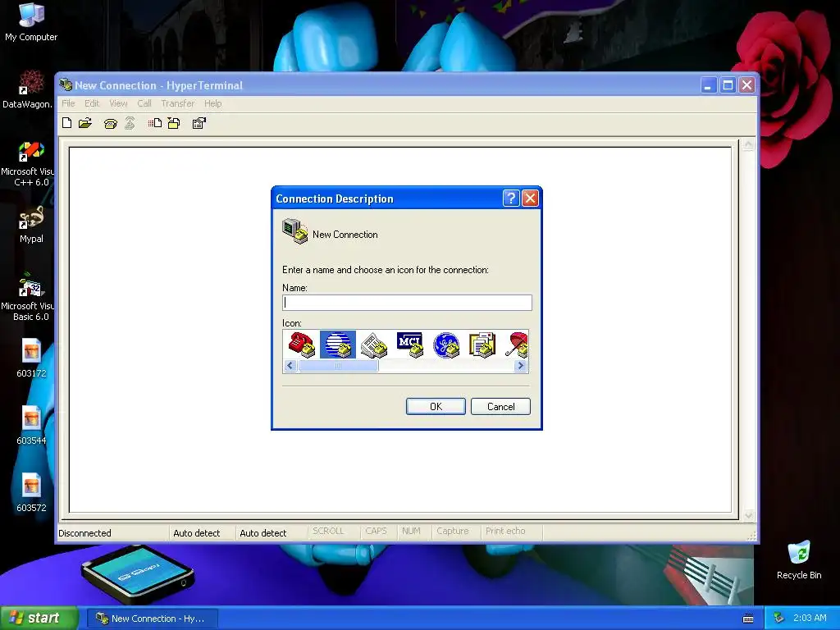Click the Receive toolbar icon

pyautogui.click(x=174, y=123)
